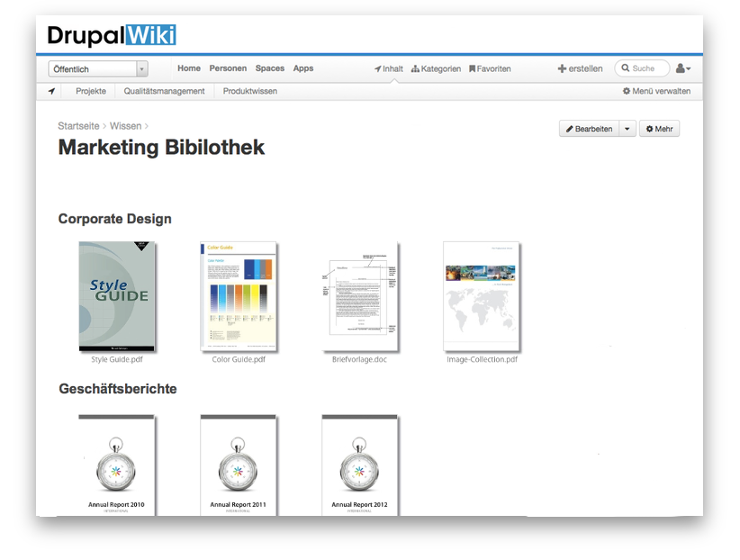Open Menü verwalten settings
This screenshot has width=740, height=560.
click(657, 91)
